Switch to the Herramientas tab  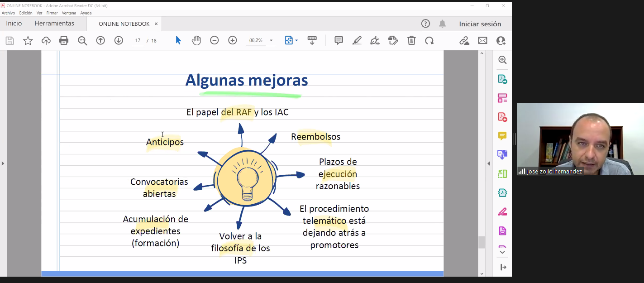pos(54,24)
